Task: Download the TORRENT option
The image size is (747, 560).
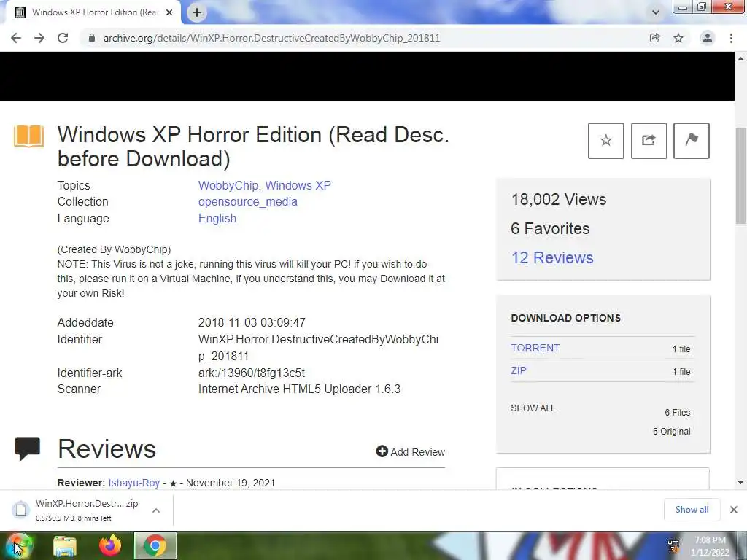Action: point(535,348)
